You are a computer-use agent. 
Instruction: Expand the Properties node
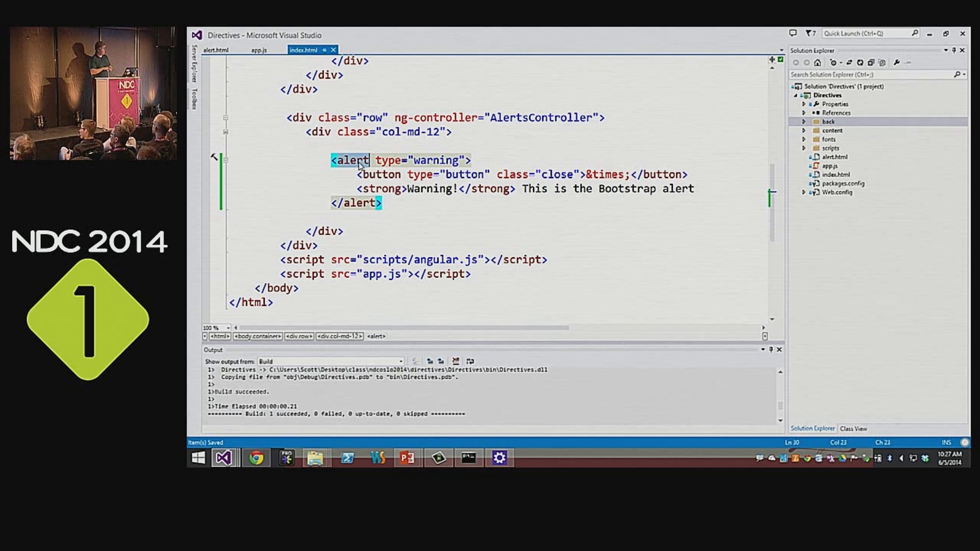pyautogui.click(x=804, y=104)
